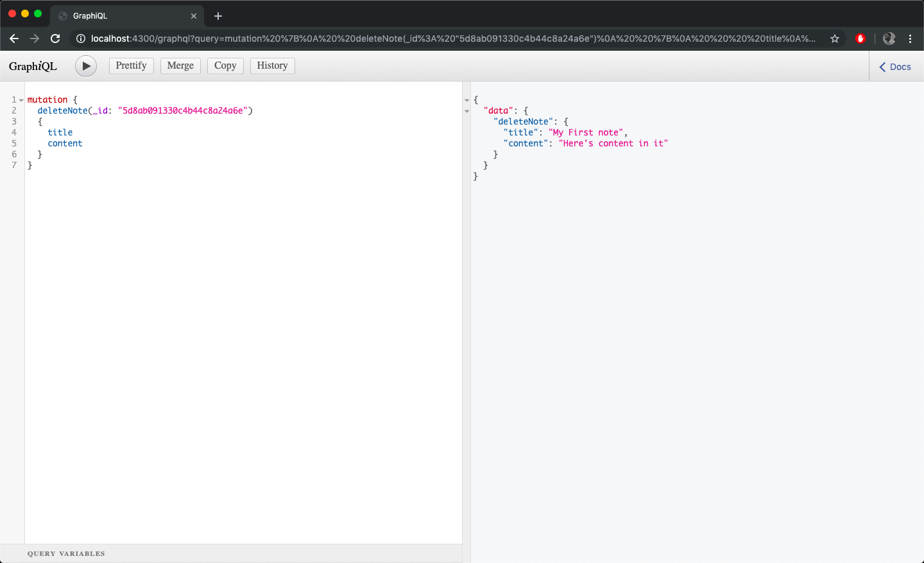The image size is (924, 563).
Task: Maximize the window with green button
Action: coord(38,13)
